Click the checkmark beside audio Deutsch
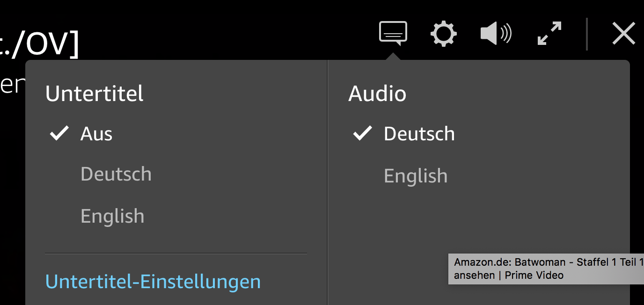The image size is (644, 305). (x=363, y=133)
